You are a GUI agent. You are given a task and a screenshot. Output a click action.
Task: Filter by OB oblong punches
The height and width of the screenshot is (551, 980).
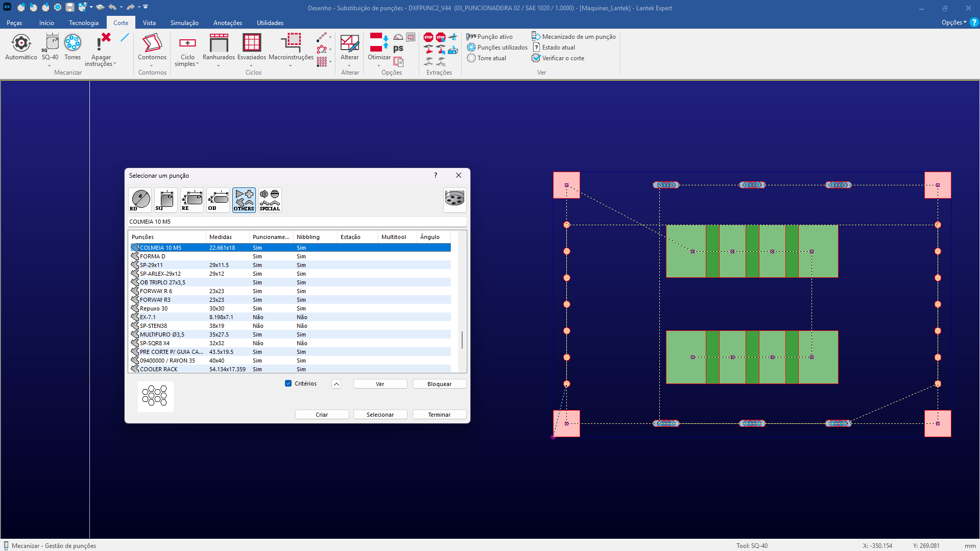218,200
